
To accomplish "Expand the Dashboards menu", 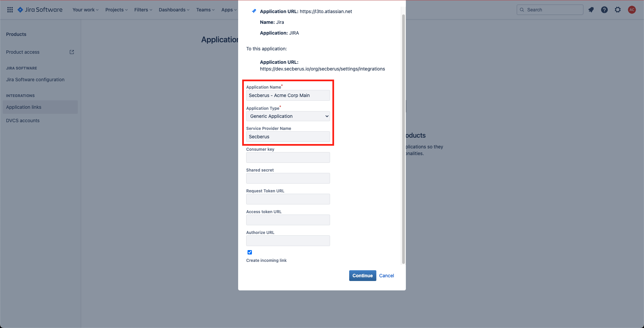I will click(174, 10).
